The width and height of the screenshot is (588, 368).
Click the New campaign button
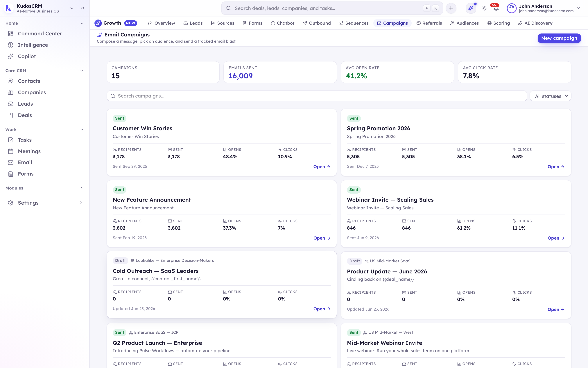pyautogui.click(x=559, y=38)
